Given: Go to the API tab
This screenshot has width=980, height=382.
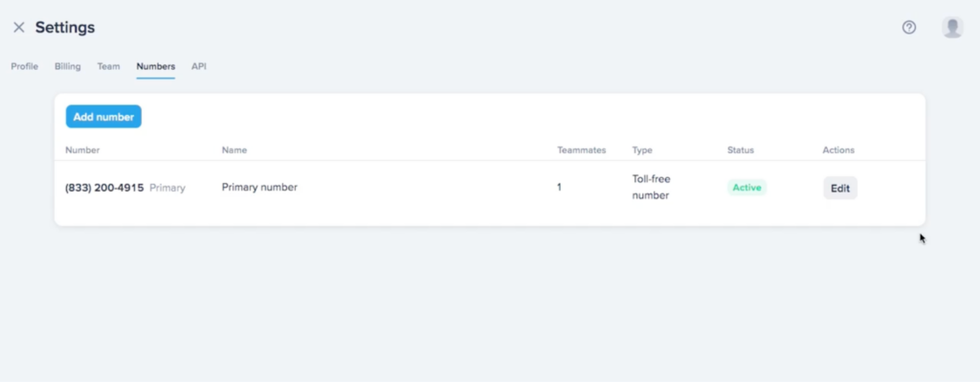Looking at the screenshot, I should (x=199, y=66).
